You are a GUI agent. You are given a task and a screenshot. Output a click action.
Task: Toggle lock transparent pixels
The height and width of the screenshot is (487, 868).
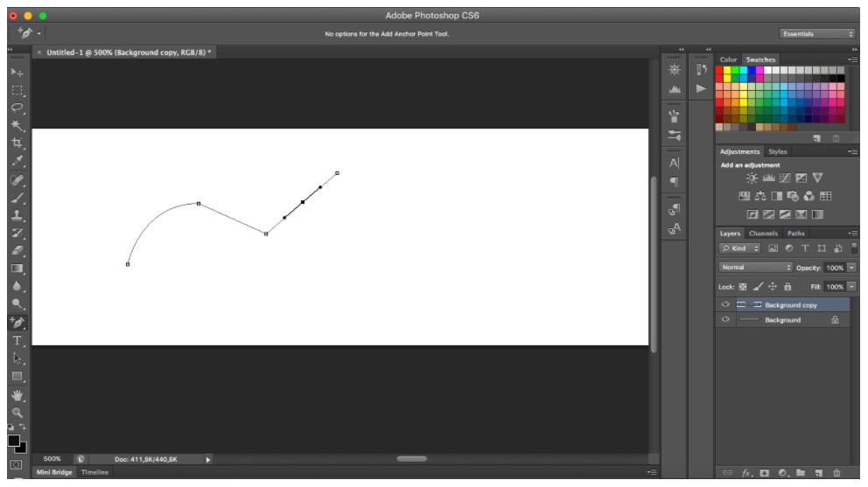click(x=743, y=287)
